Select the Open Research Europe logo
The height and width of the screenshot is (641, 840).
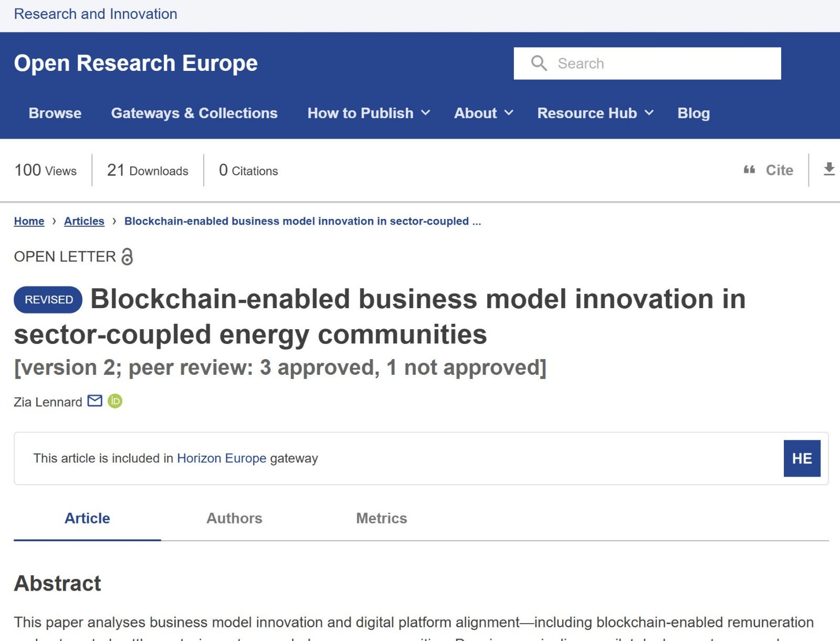(x=135, y=63)
